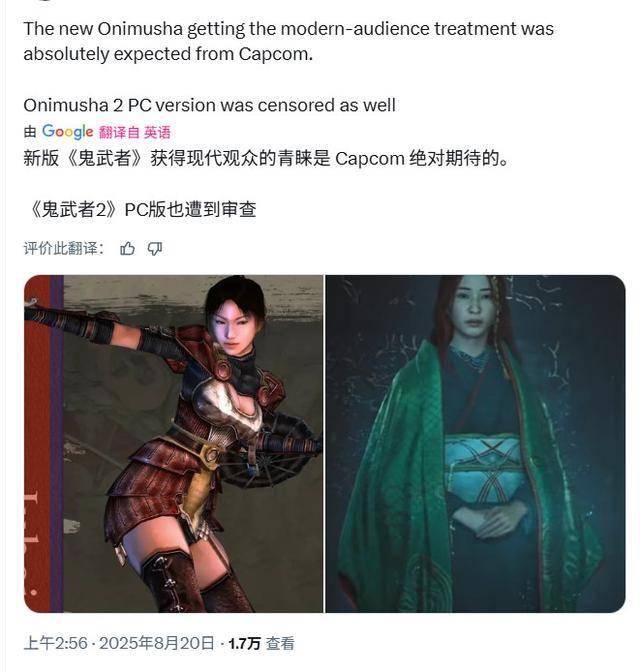This screenshot has width=640, height=672.
Task: Click the 2025年8月20日 post date
Action: [156, 643]
